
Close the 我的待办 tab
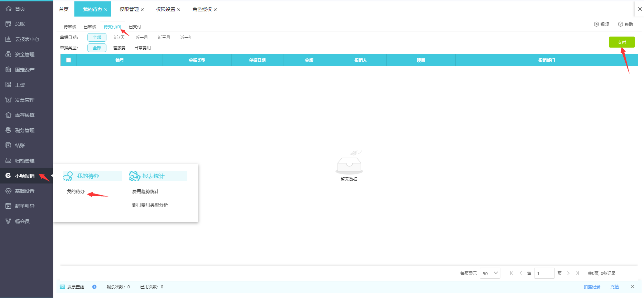(106, 10)
